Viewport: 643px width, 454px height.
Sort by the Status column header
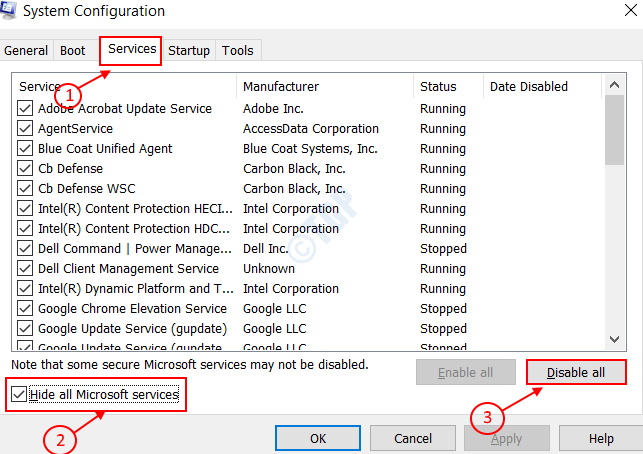tap(448, 87)
